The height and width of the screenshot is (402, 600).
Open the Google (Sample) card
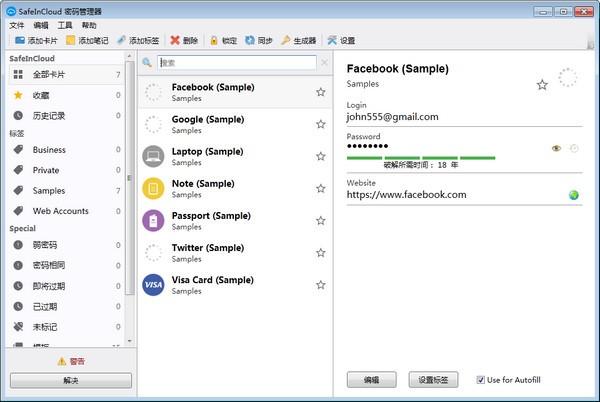point(235,124)
